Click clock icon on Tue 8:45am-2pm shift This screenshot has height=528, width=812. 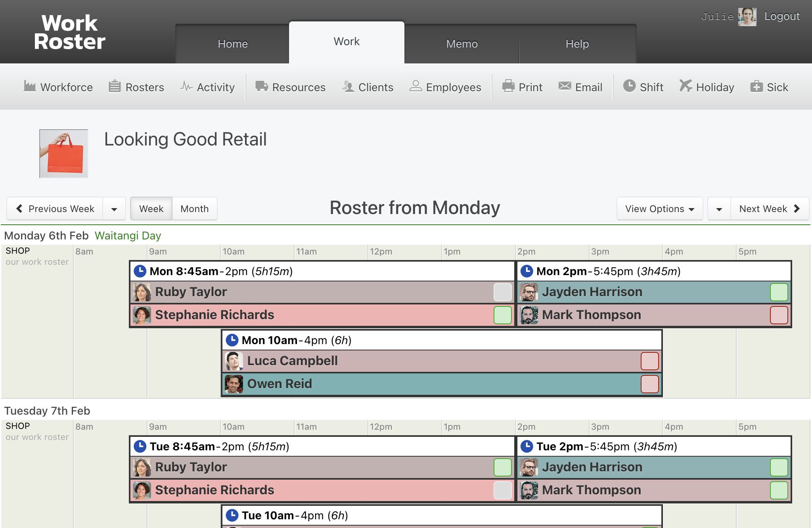140,446
